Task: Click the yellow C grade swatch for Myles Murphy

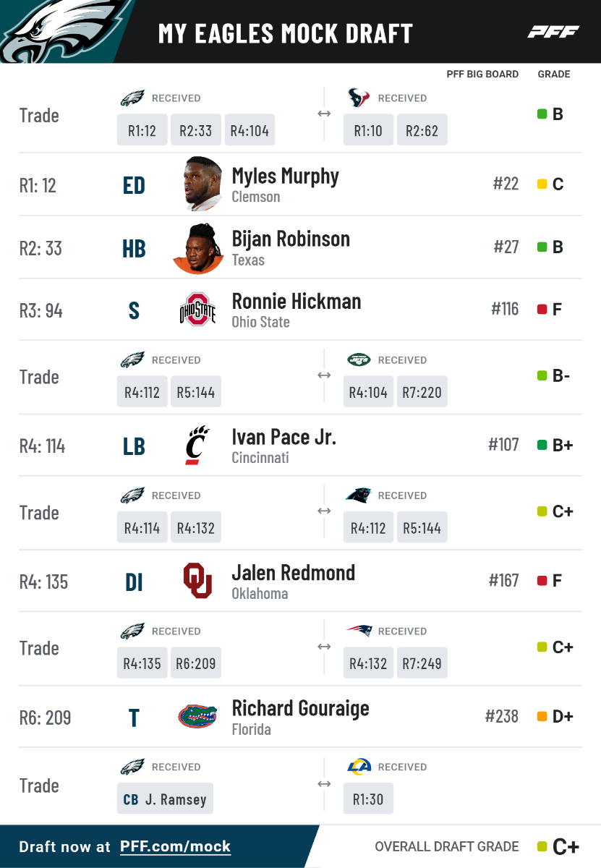Action: (x=542, y=184)
